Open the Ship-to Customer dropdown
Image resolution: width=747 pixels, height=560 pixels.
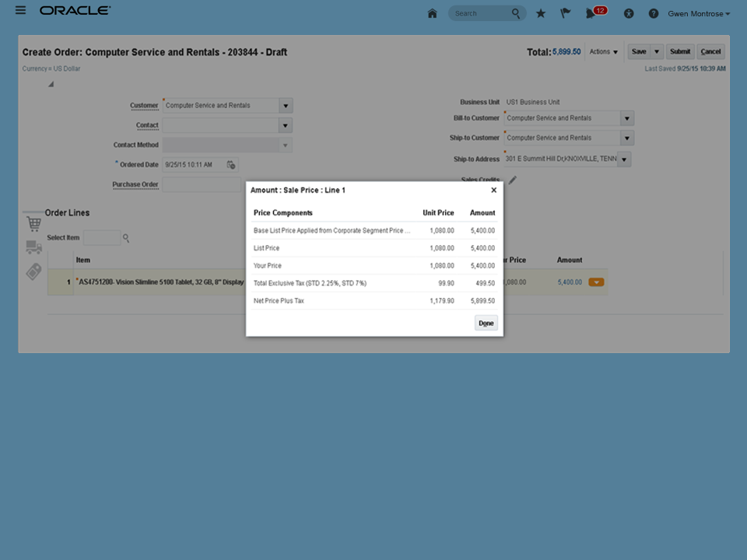click(x=627, y=138)
